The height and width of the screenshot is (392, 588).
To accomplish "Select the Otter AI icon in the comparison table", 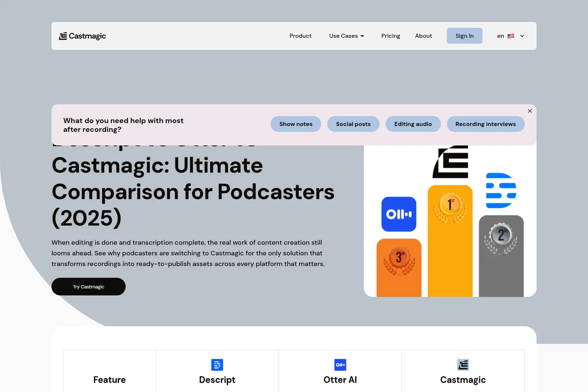I will 340,365.
